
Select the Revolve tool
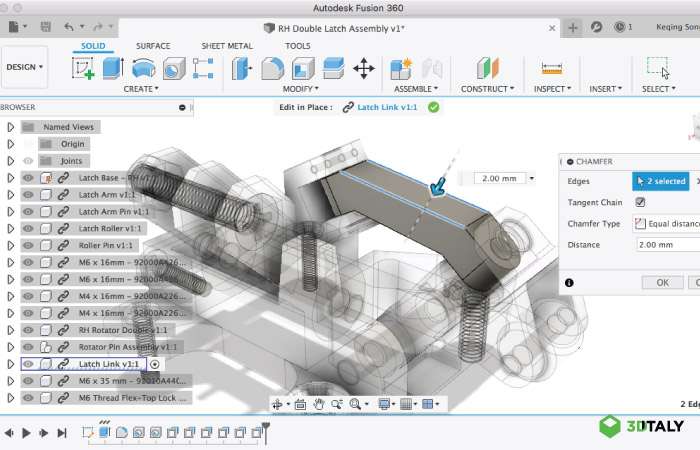point(144,69)
